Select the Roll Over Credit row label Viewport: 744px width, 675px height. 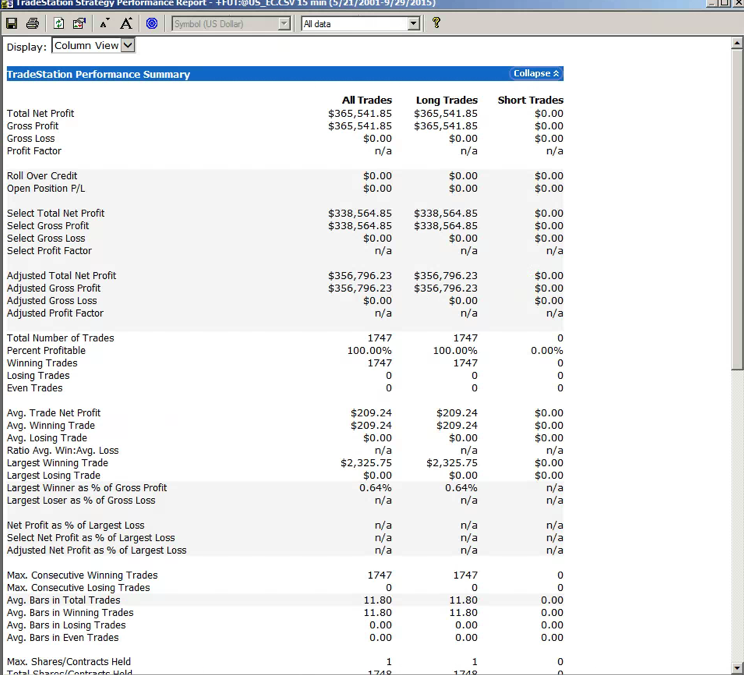pyautogui.click(x=42, y=176)
